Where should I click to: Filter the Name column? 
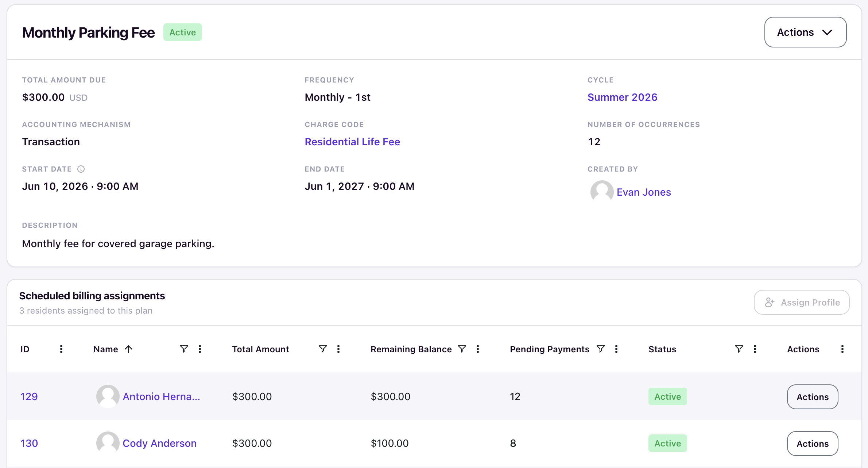[184, 349]
